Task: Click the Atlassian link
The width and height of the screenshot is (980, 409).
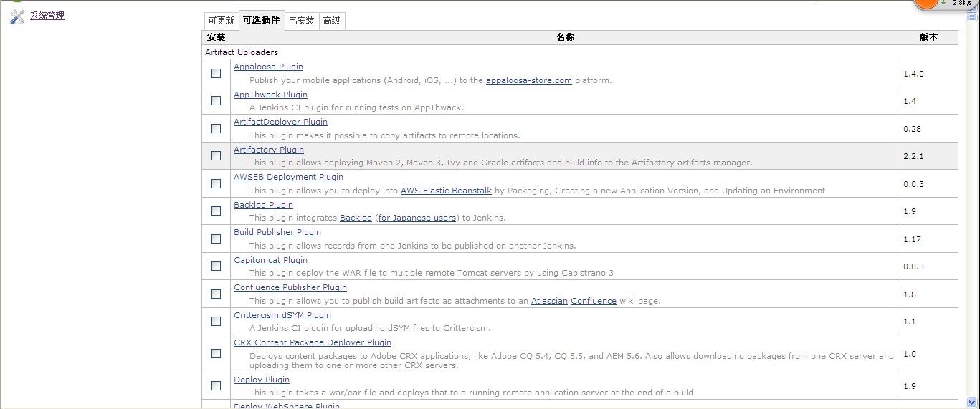Action: pyautogui.click(x=549, y=301)
